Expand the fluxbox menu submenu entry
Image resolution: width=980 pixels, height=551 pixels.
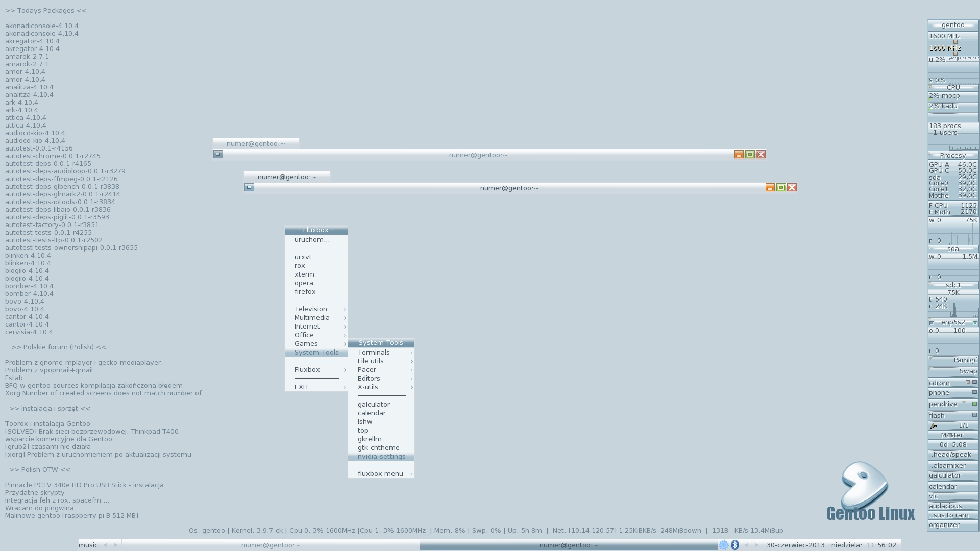[x=381, y=473]
